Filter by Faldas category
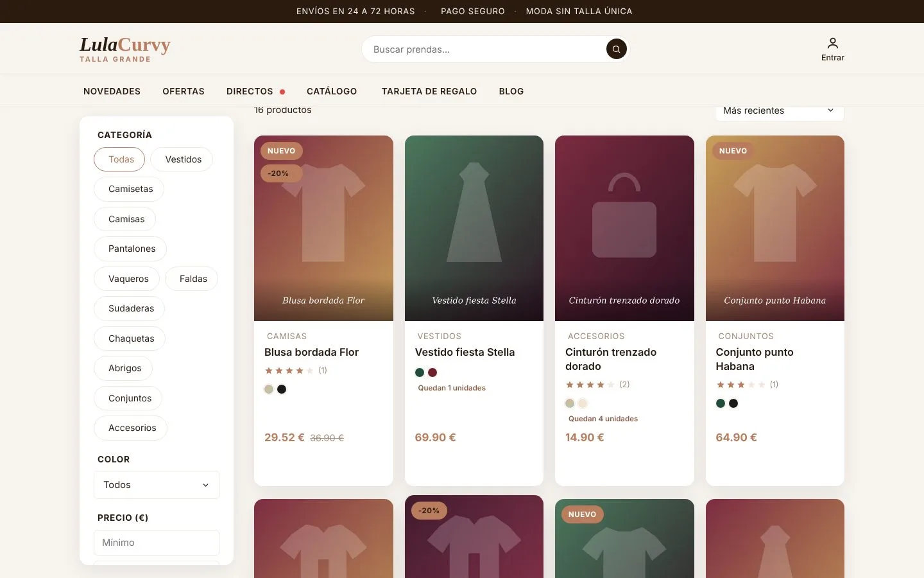This screenshot has height=578, width=924. pyautogui.click(x=191, y=279)
